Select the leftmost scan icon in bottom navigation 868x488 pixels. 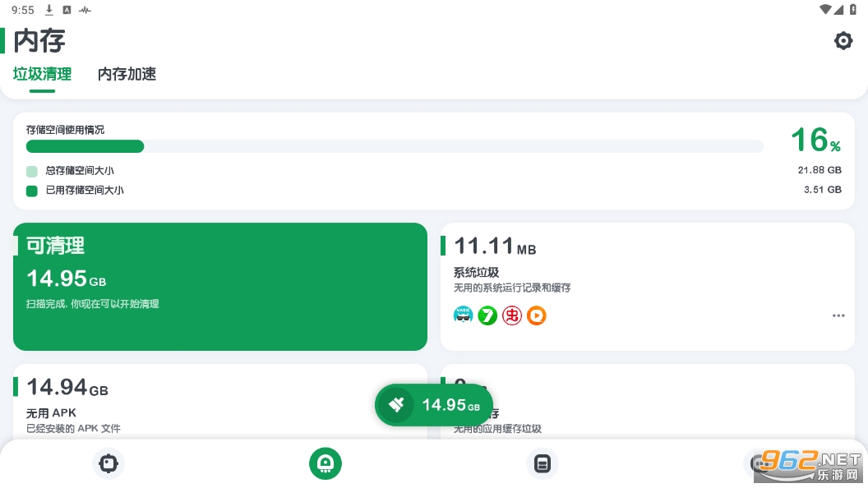pos(108,463)
